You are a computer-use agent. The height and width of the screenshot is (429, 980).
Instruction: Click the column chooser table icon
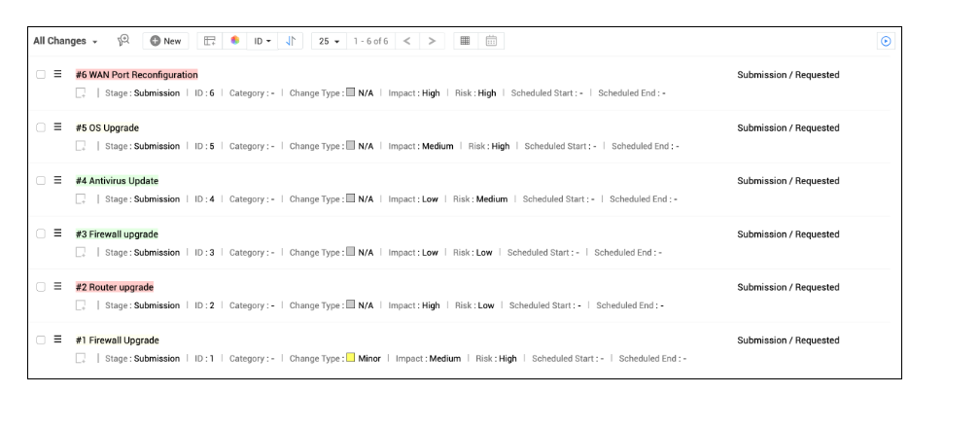pos(209,41)
